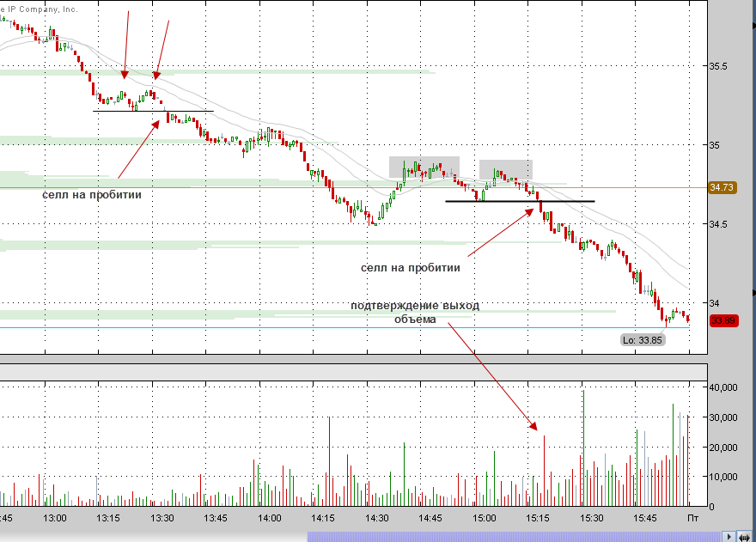
Task: Click the 15:15 time axis label
Action: click(538, 518)
